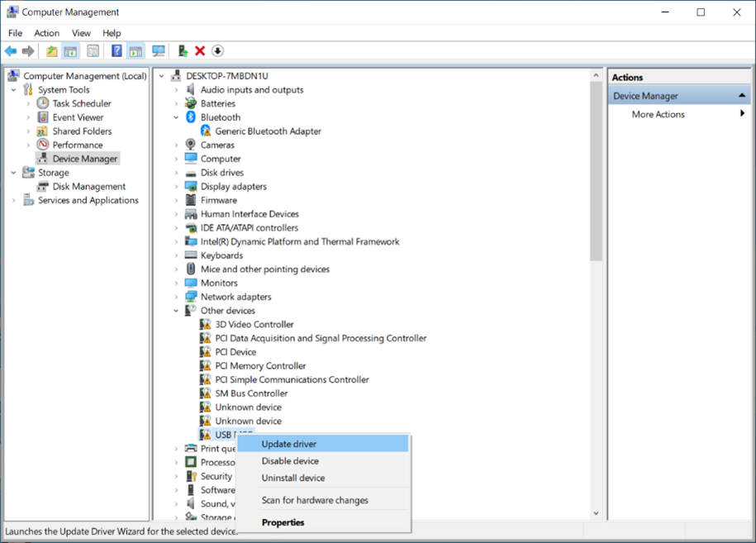Click the Event Viewer icon
The height and width of the screenshot is (543, 756).
click(43, 117)
